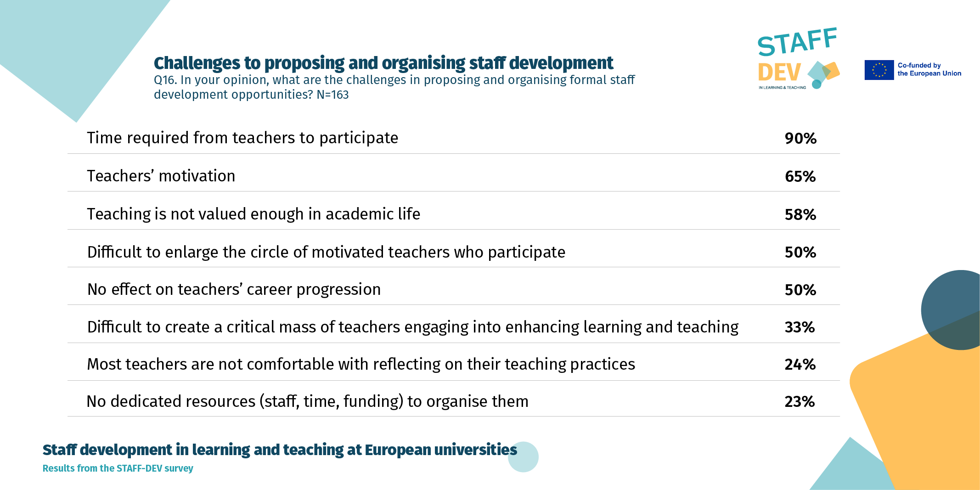Select 'No effect on teachers' career progression'
The width and height of the screenshot is (980, 490).
tap(234, 289)
